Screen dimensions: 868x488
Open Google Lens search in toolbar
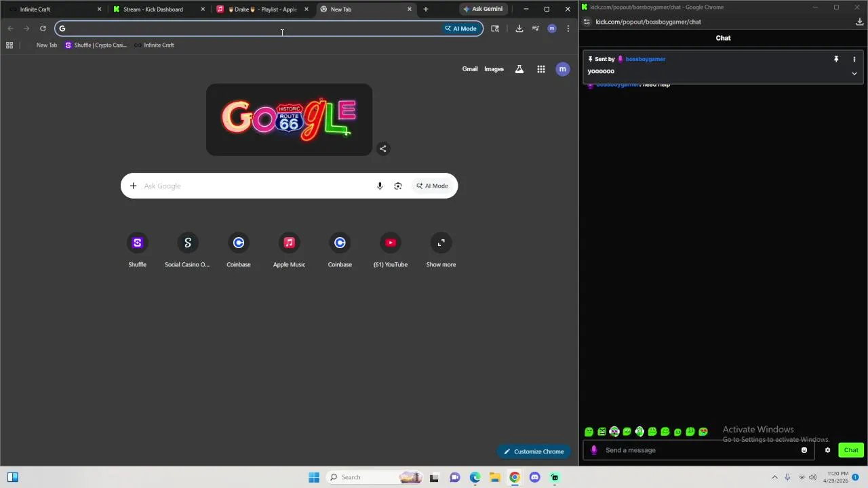click(495, 28)
